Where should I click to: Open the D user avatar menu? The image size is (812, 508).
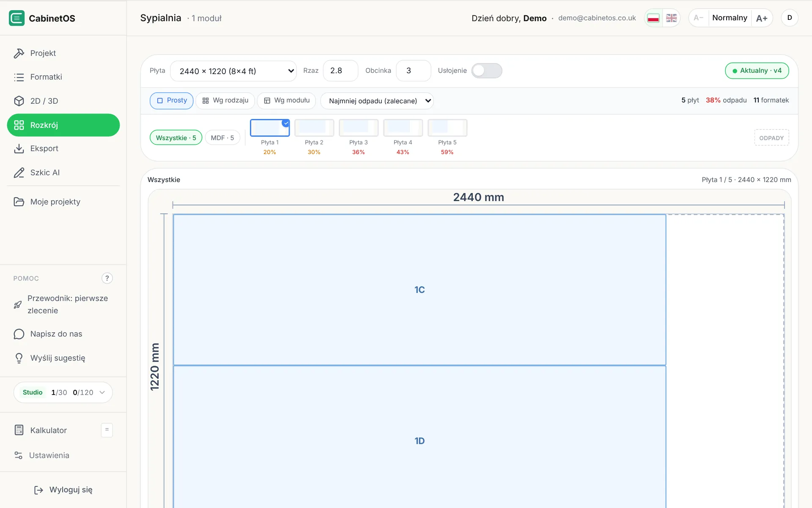coord(790,18)
